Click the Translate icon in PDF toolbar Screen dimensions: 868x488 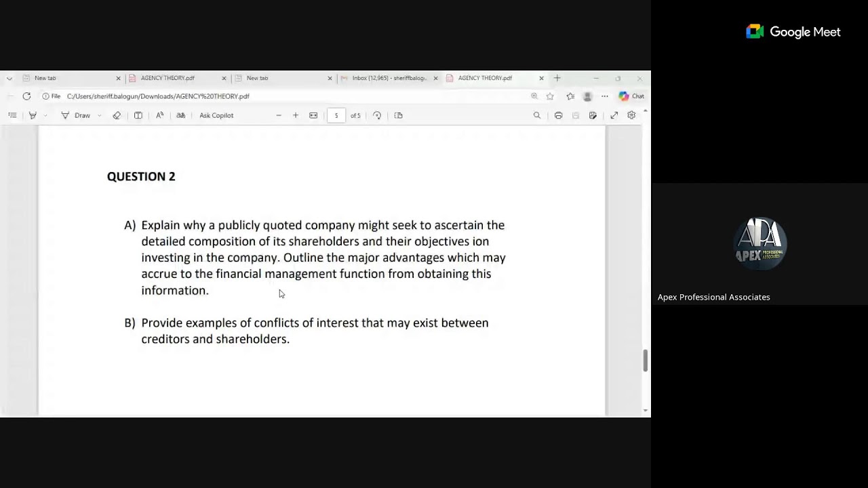181,115
